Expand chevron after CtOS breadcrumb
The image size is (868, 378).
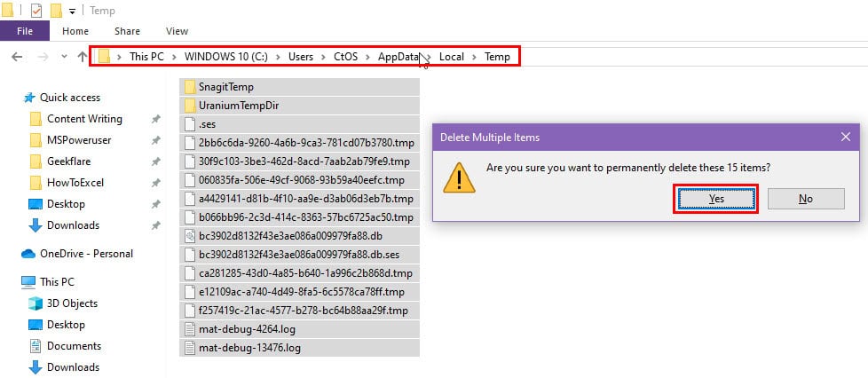point(368,57)
